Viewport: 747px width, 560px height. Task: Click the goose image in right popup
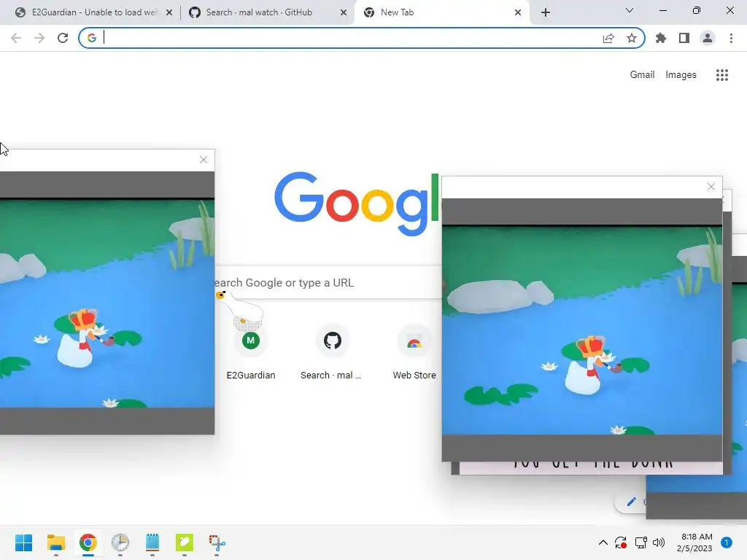(582, 330)
